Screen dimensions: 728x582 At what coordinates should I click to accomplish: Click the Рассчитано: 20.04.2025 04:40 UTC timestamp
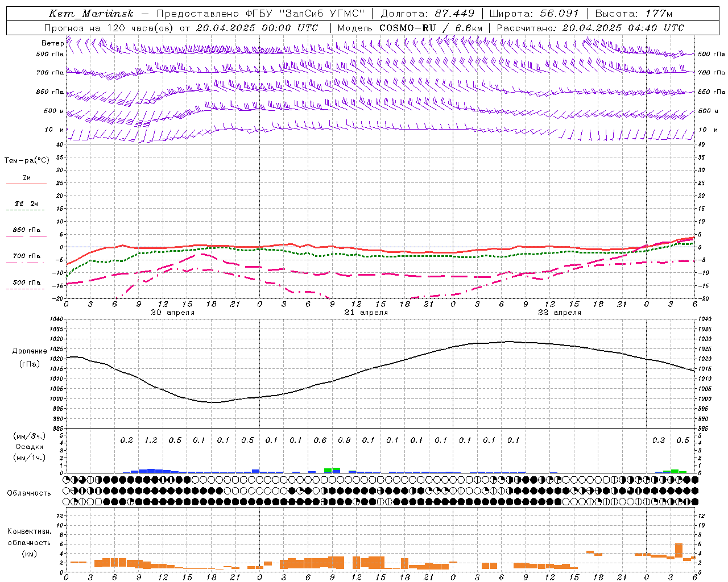pos(590,28)
